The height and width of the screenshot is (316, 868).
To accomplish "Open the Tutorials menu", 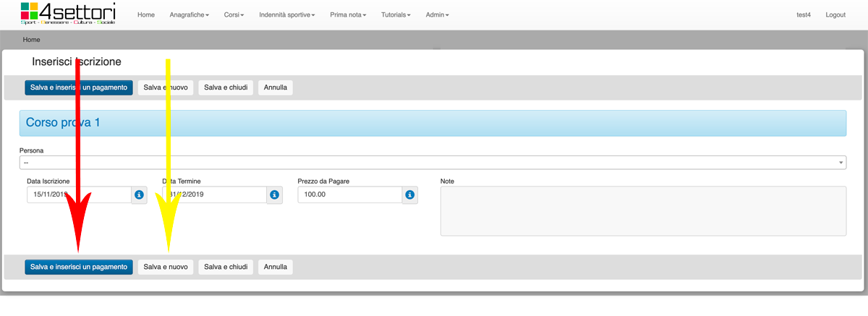I will click(396, 15).
